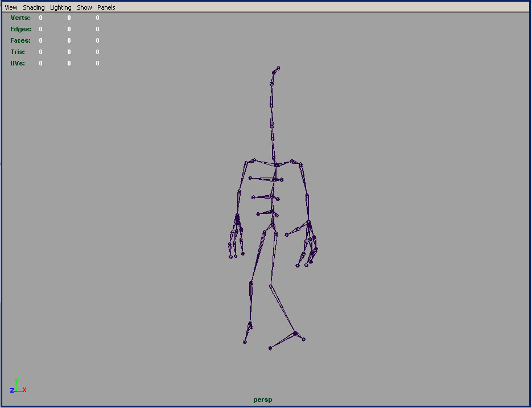Click the 'UVs:' heads-up display label
532x408 pixels.
point(18,63)
